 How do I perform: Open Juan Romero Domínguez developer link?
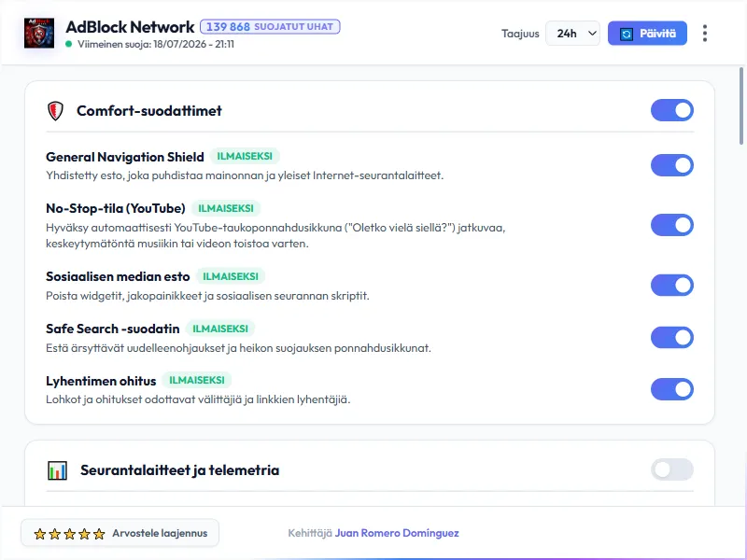click(x=397, y=533)
